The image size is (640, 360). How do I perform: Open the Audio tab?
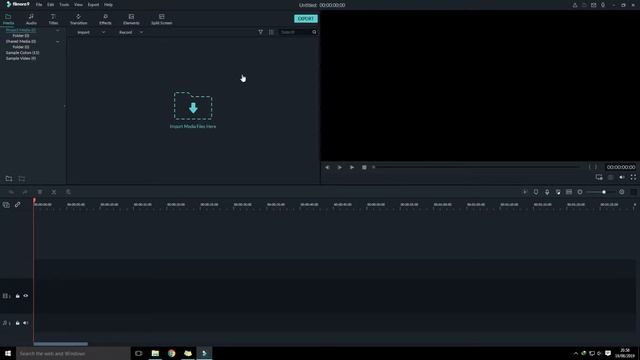click(31, 19)
